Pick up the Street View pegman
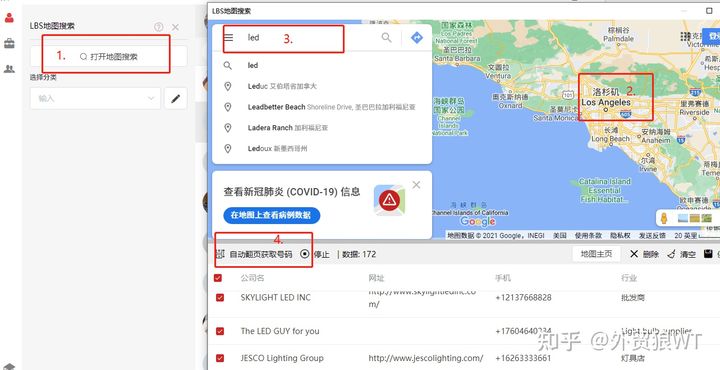 664,219
